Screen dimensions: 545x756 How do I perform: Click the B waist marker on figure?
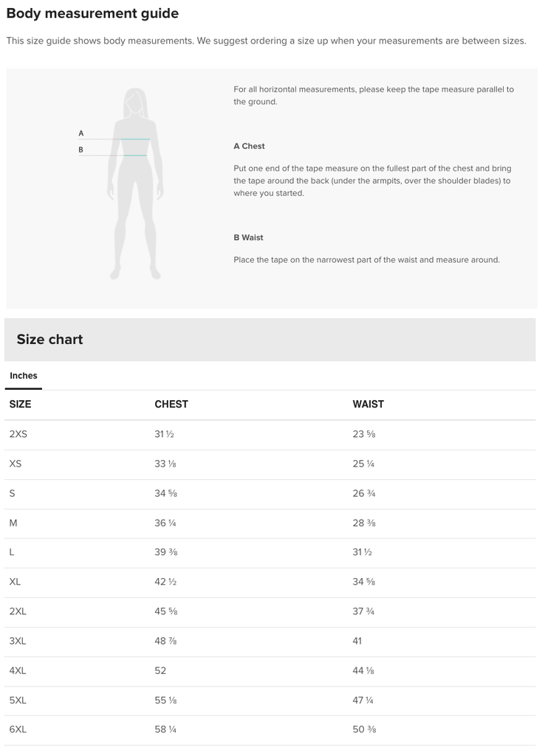point(81,150)
